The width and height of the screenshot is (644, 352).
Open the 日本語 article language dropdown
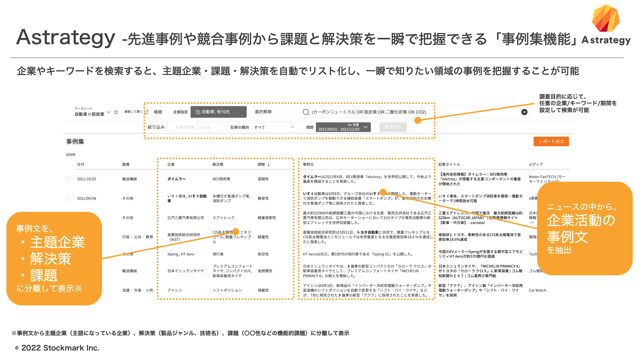[207, 127]
